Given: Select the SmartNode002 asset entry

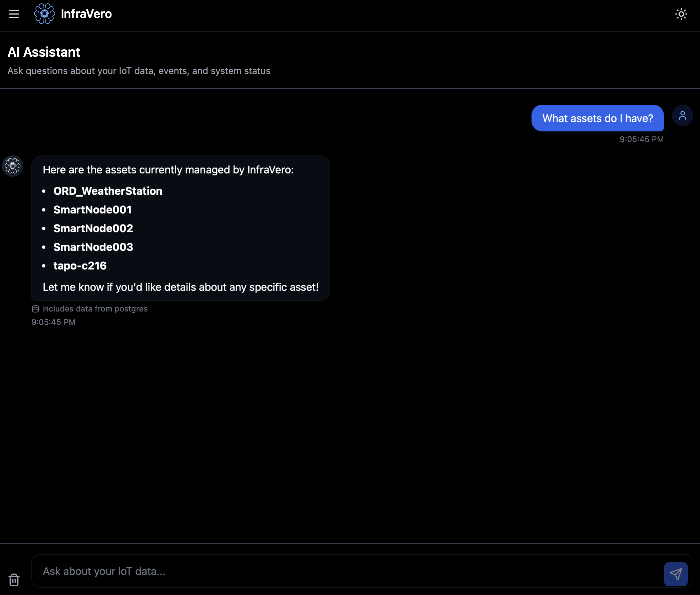Looking at the screenshot, I should coord(93,228).
